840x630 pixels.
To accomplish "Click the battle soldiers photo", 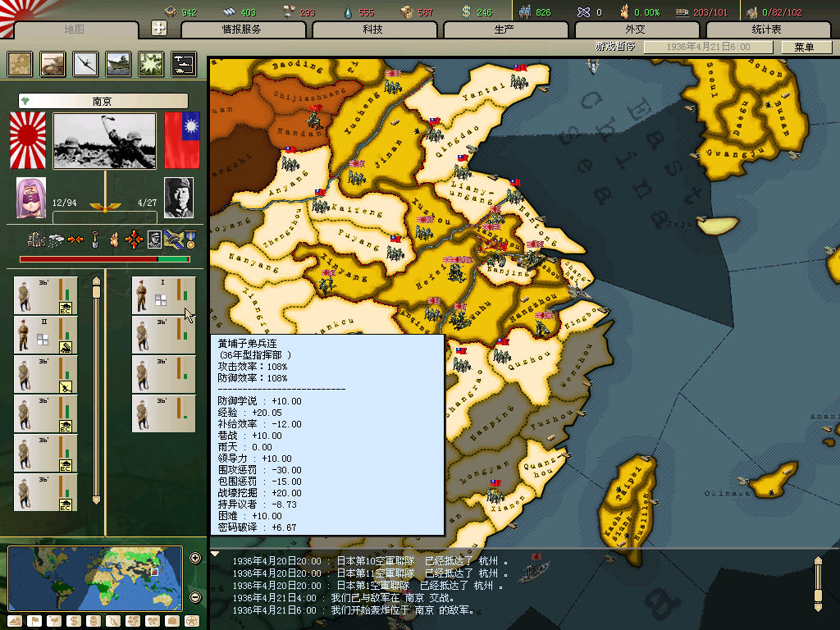I will (105, 141).
